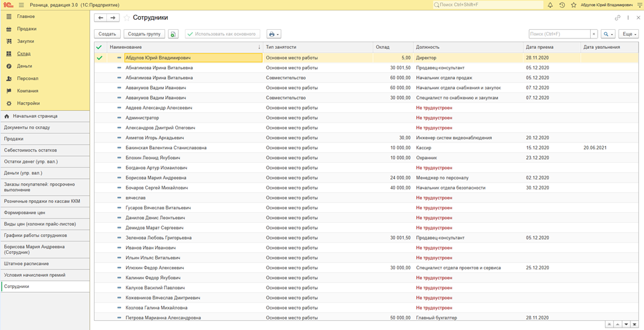This screenshot has width=644, height=330.
Task: Open the Деньги section icon
Action: click(9, 66)
